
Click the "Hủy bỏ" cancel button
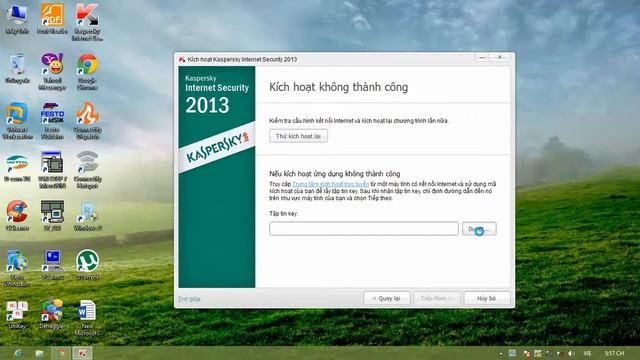(487, 298)
